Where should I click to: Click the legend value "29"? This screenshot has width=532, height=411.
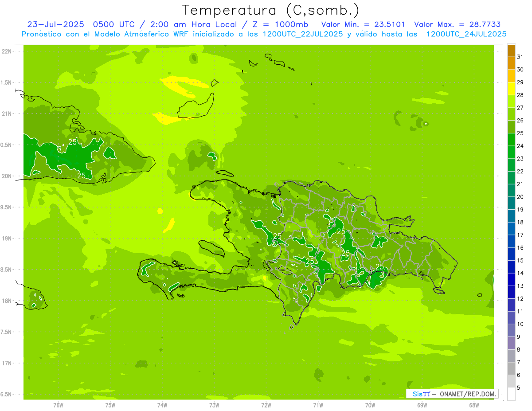(x=520, y=82)
